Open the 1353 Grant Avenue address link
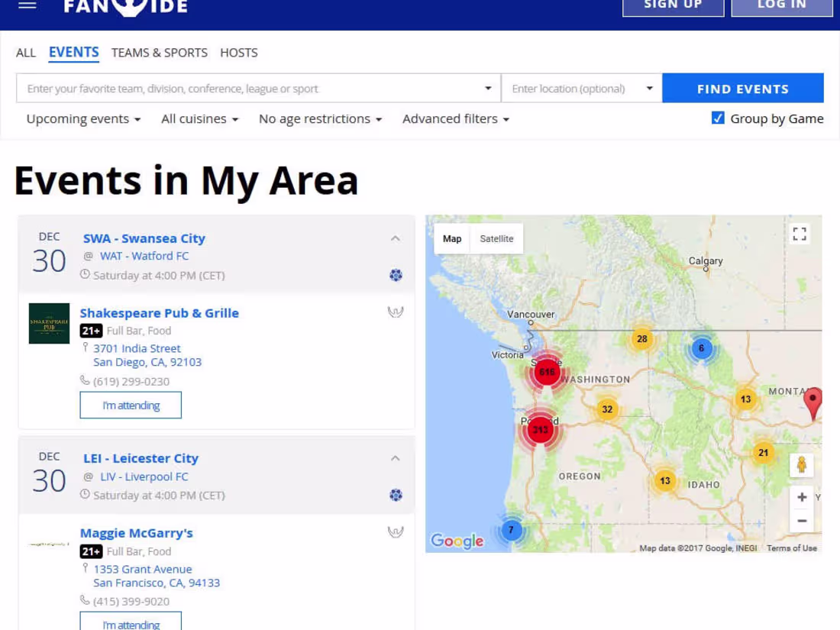 (x=157, y=576)
